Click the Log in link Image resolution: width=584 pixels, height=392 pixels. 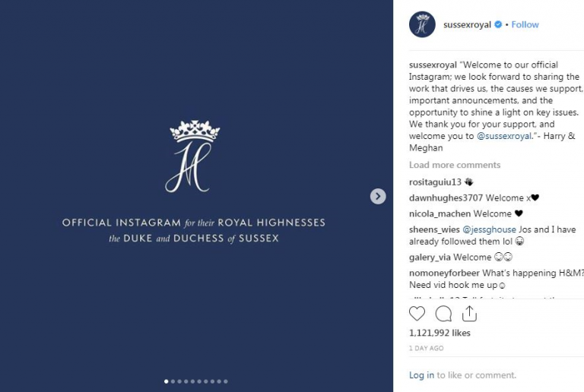click(421, 375)
